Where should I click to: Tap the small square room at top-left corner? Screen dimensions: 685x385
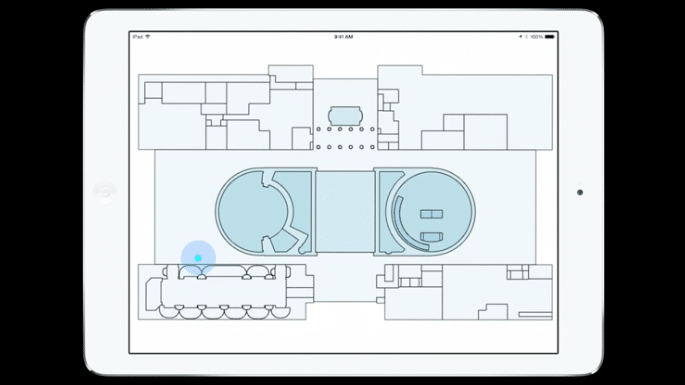pyautogui.click(x=153, y=90)
